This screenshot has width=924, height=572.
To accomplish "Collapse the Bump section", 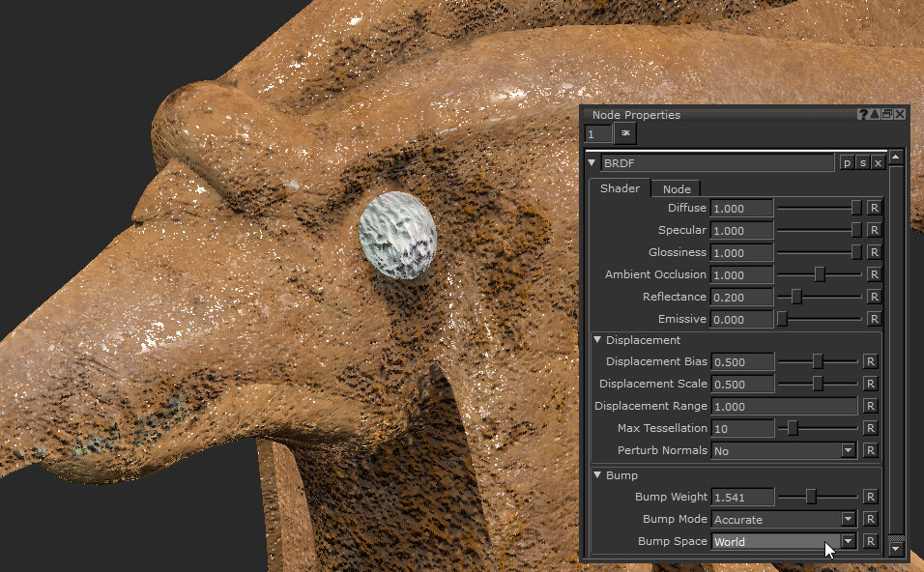I will (598, 475).
